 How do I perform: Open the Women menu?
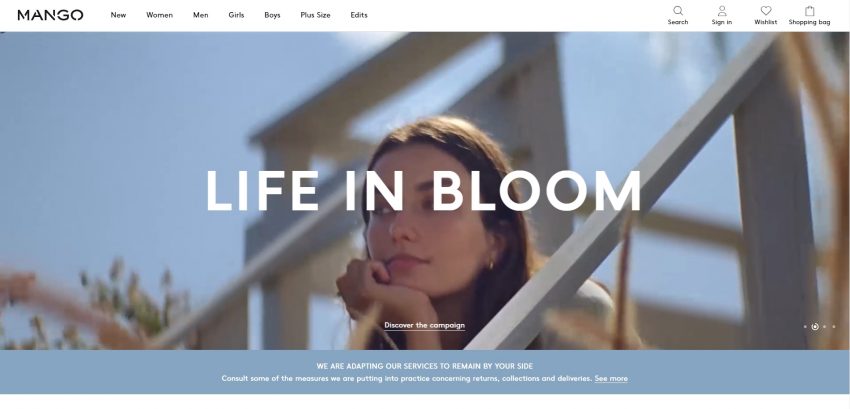[159, 15]
